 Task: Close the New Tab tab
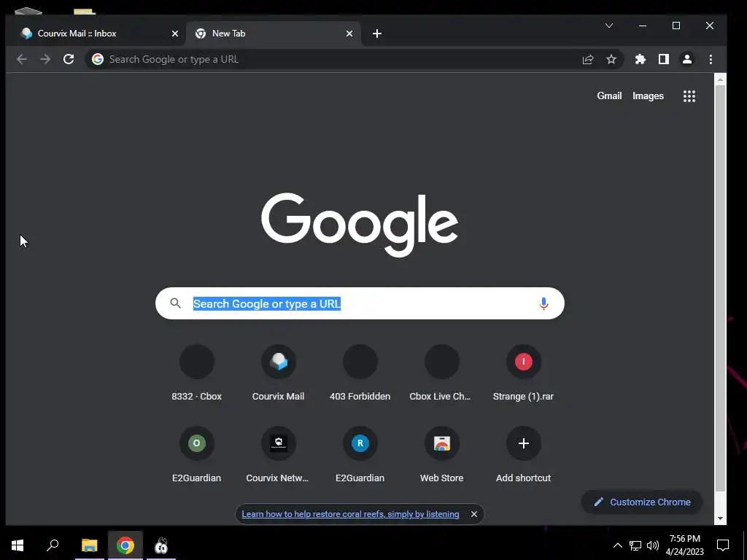click(349, 34)
